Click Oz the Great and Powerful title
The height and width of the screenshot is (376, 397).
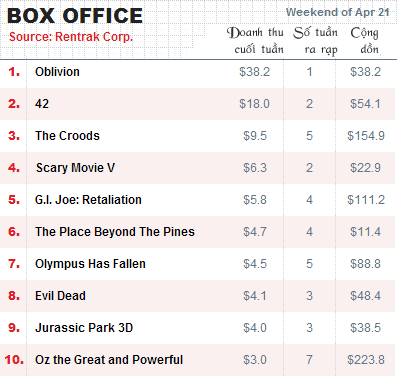pyautogui.click(x=109, y=360)
